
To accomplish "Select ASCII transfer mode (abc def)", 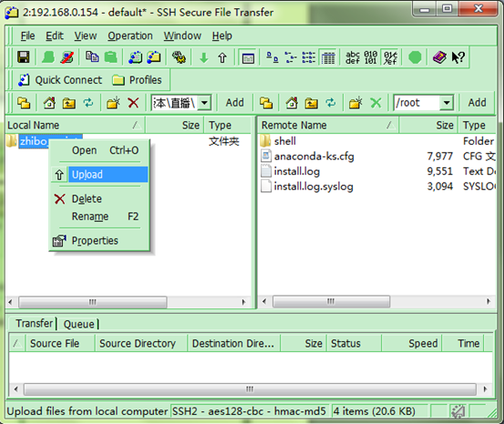I will coord(352,57).
